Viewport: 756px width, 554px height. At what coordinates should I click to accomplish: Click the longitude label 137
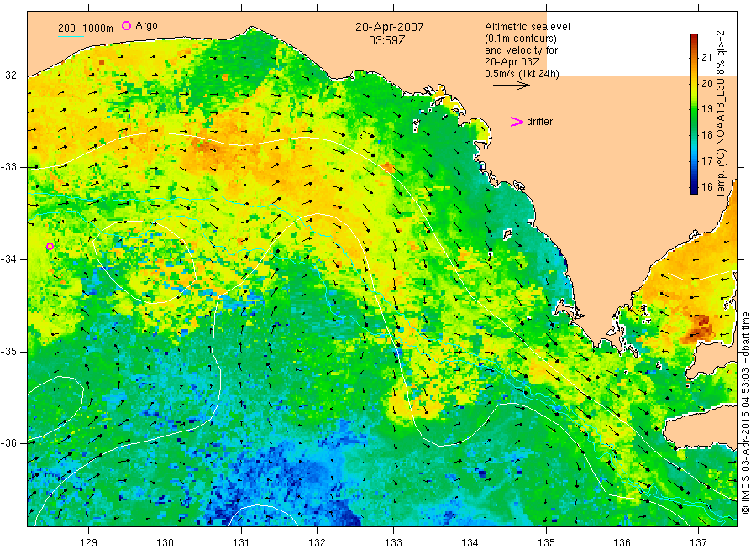point(698,543)
